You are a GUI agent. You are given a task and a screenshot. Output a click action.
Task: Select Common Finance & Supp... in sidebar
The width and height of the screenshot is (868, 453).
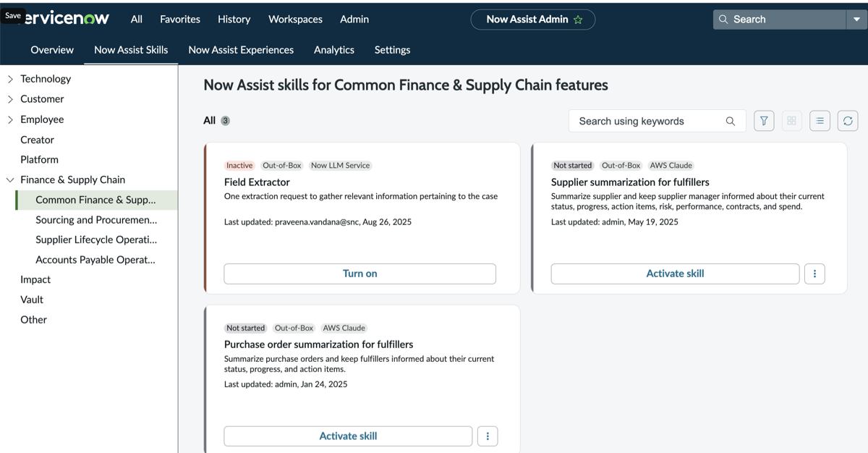[x=95, y=200]
